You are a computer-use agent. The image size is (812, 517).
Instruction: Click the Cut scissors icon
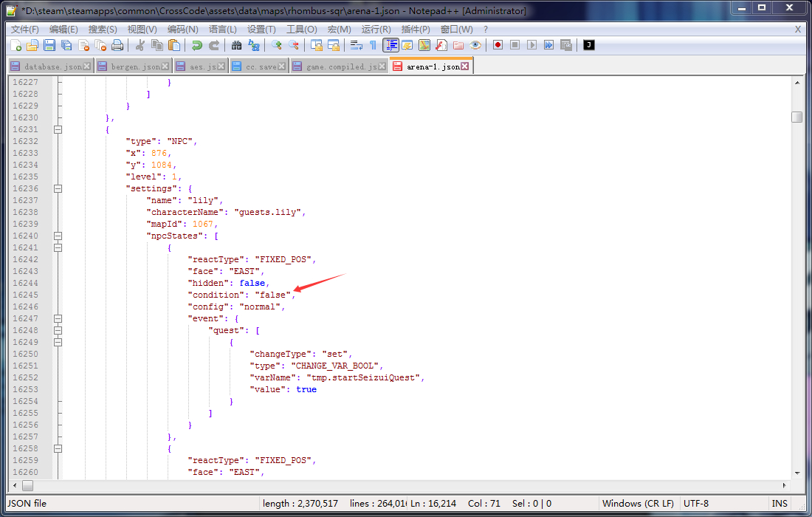[x=140, y=45]
